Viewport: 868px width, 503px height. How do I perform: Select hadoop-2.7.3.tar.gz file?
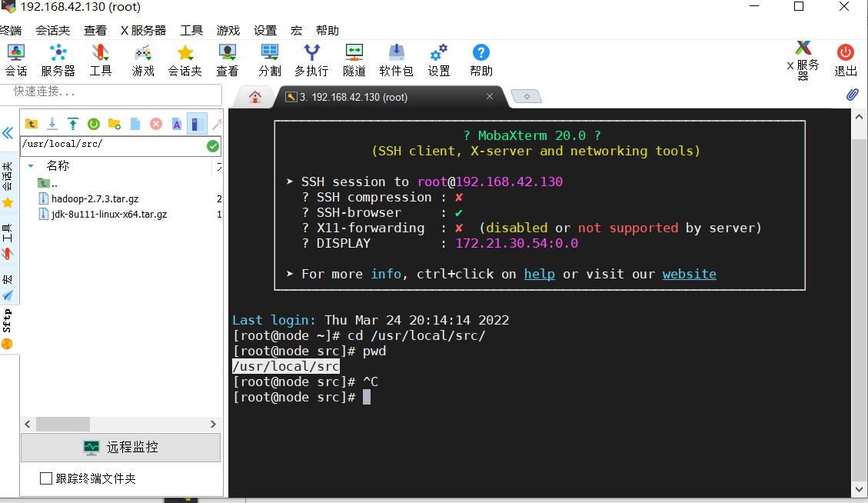(95, 199)
